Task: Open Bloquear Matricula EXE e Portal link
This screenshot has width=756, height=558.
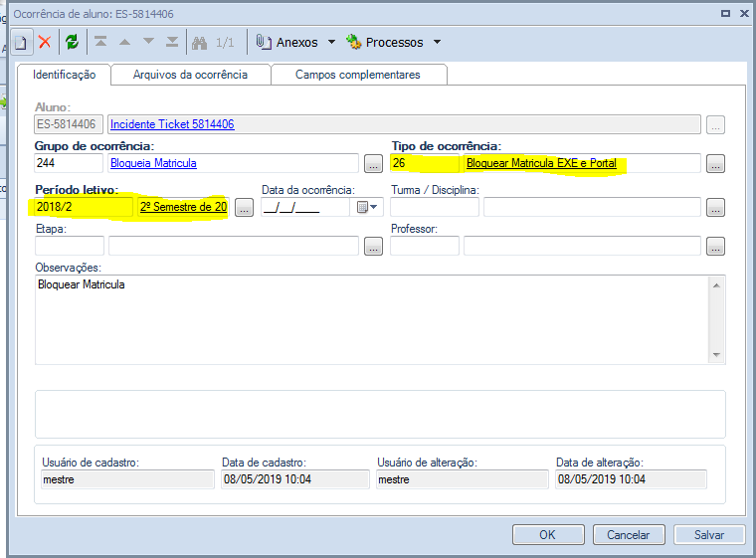Action: [x=541, y=163]
